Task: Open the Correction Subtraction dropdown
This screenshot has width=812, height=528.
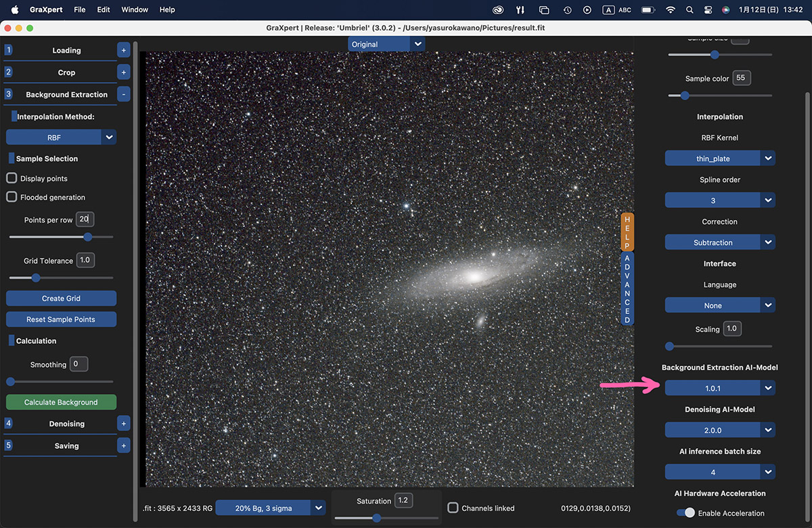Action: click(x=720, y=242)
